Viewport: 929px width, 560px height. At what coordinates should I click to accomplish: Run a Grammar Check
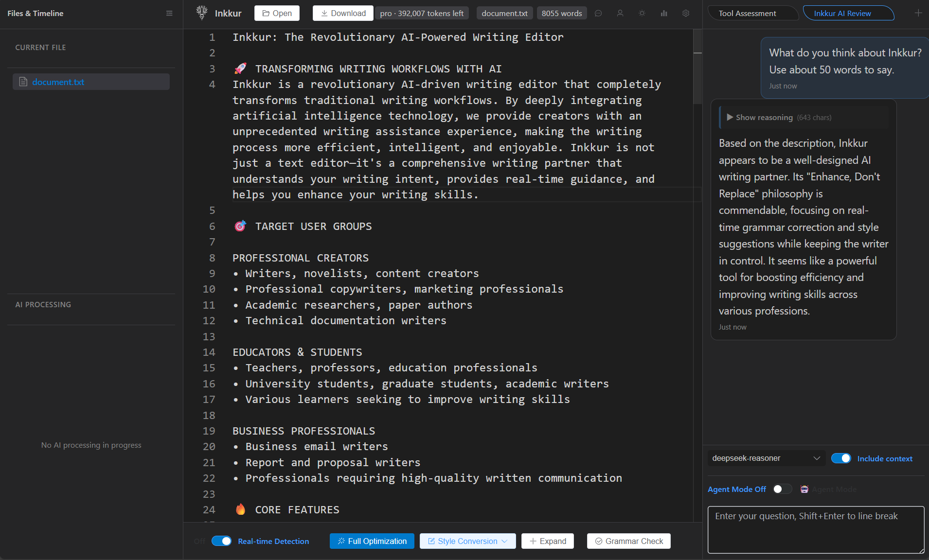(x=628, y=541)
